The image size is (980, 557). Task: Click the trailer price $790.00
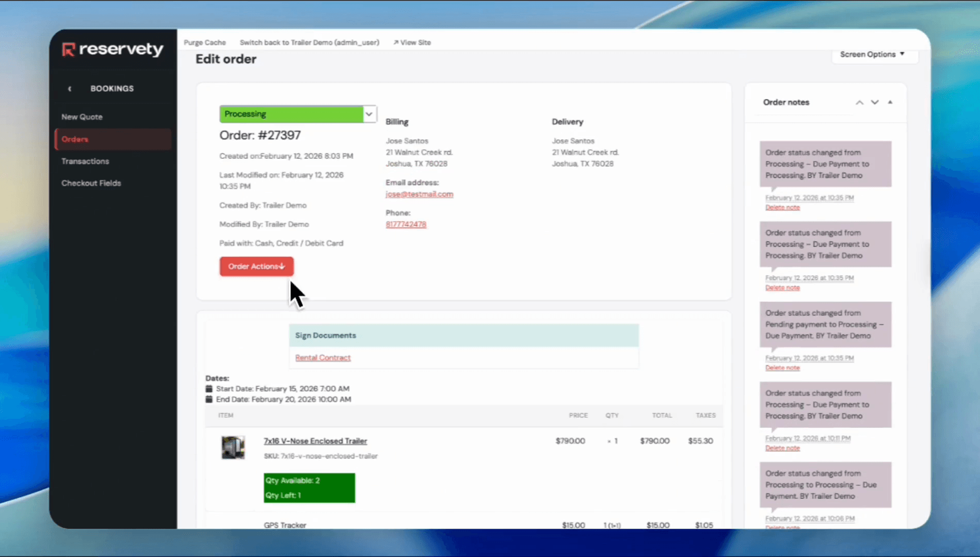(570, 441)
